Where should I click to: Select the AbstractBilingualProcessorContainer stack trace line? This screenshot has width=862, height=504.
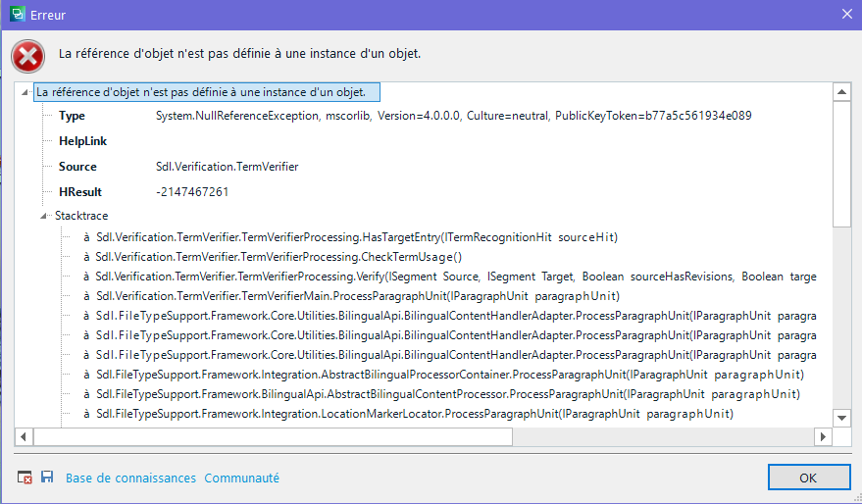(x=443, y=375)
